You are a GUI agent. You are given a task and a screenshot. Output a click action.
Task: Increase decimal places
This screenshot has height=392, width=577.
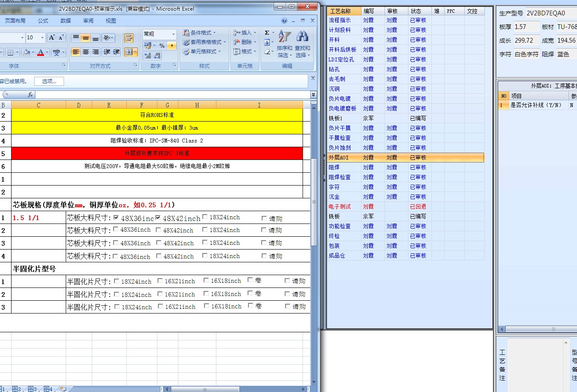[148, 56]
